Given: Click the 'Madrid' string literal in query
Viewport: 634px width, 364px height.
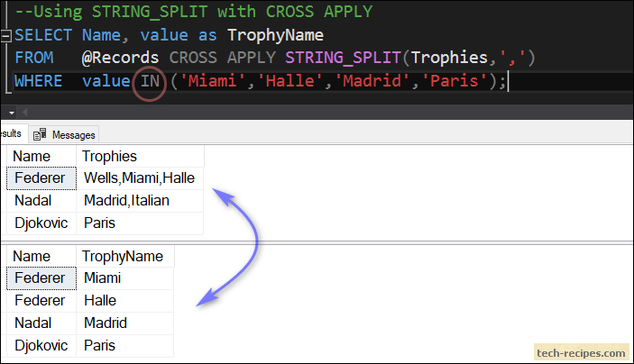Looking at the screenshot, I should click(372, 81).
